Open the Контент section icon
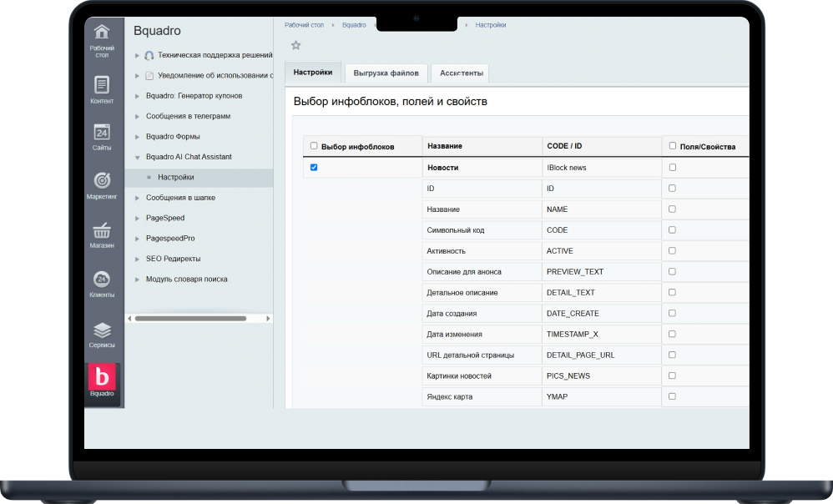 coord(102,85)
